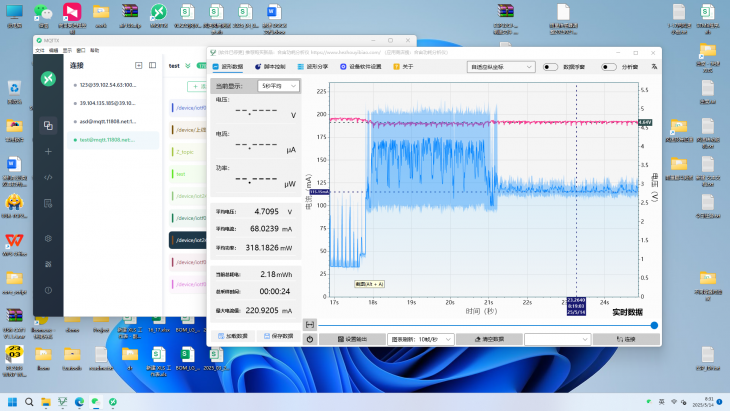Viewport: 730px width, 411px height.
Task: Open the waveform data tab in analyzer
Action: [x=228, y=67]
